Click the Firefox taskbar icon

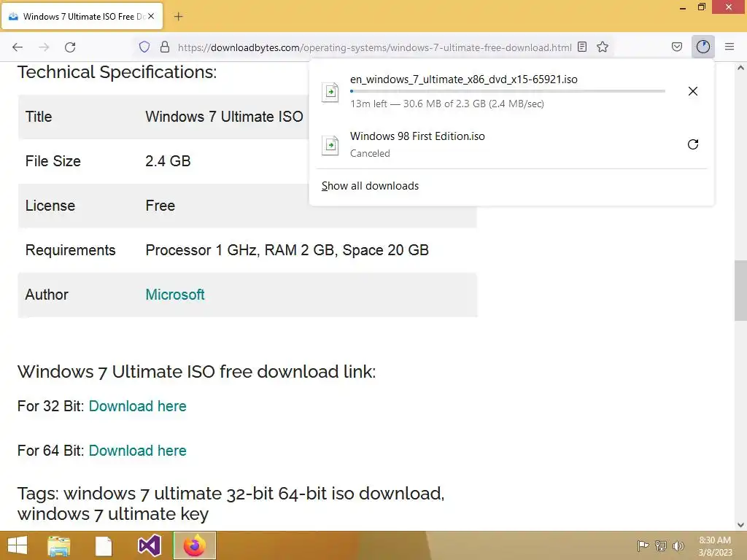(194, 545)
